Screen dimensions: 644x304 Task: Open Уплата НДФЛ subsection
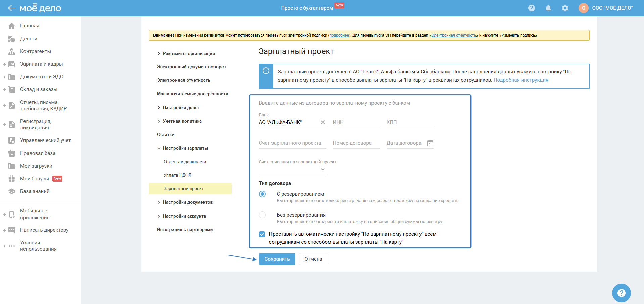[178, 175]
